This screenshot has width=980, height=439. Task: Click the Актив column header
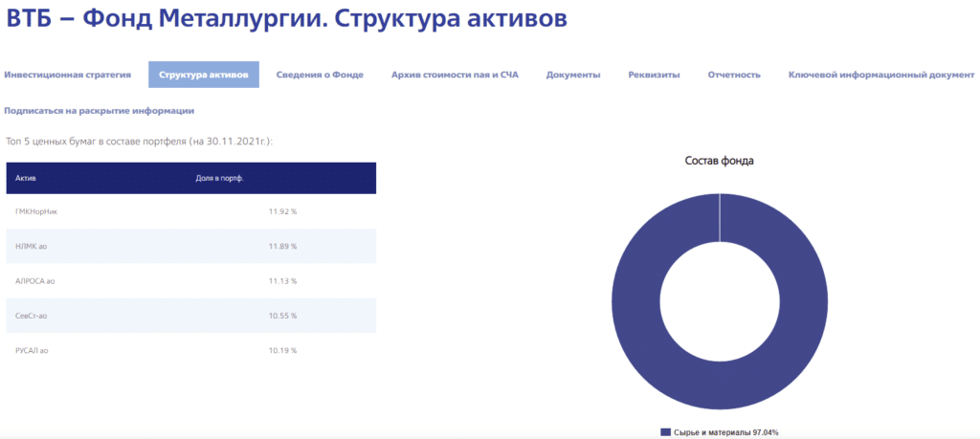click(26, 179)
